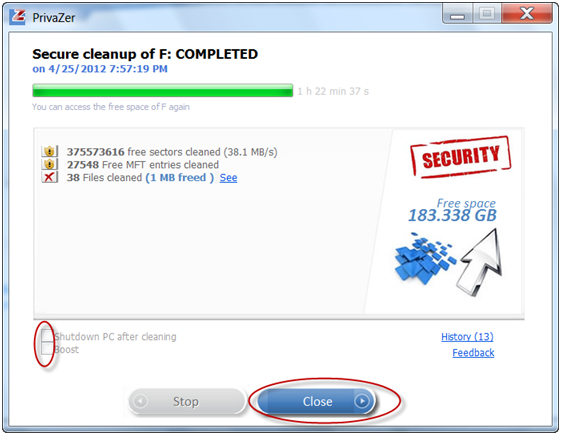Click the red X icon beside Files cleaned
This screenshot has width=561, height=435.
tap(49, 177)
